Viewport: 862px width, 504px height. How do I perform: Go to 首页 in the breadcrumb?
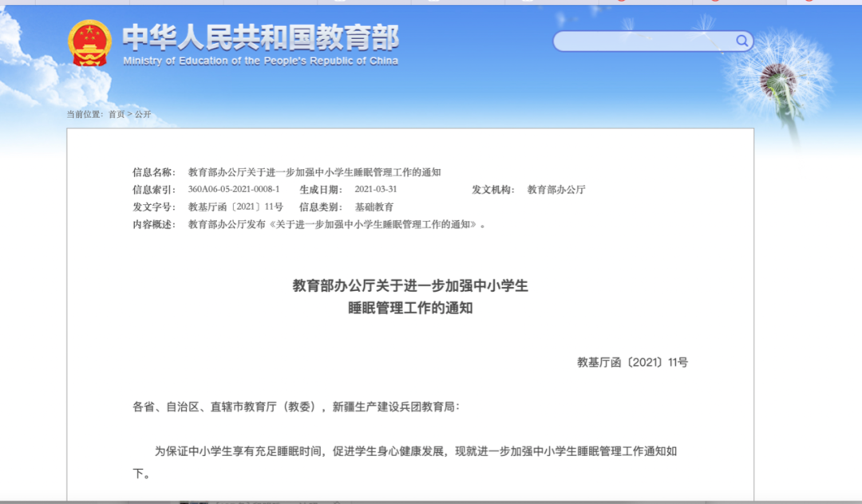coord(116,114)
